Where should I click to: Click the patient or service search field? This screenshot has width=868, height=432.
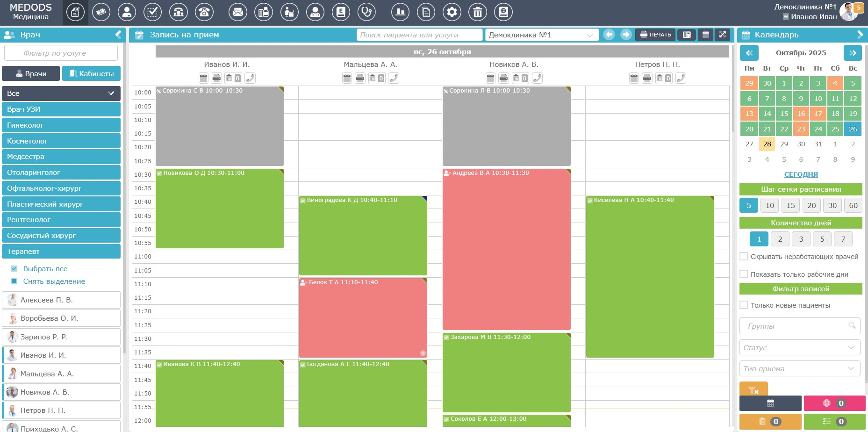[x=419, y=35]
